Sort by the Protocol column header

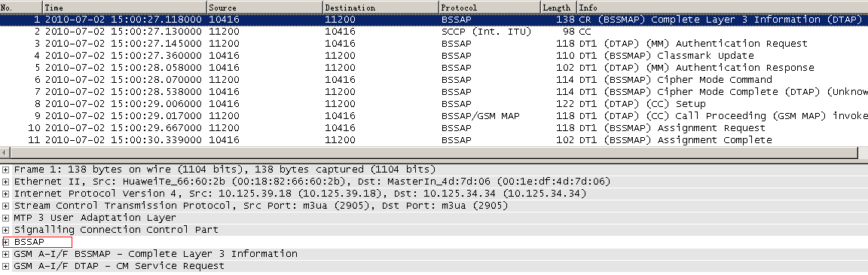490,8
